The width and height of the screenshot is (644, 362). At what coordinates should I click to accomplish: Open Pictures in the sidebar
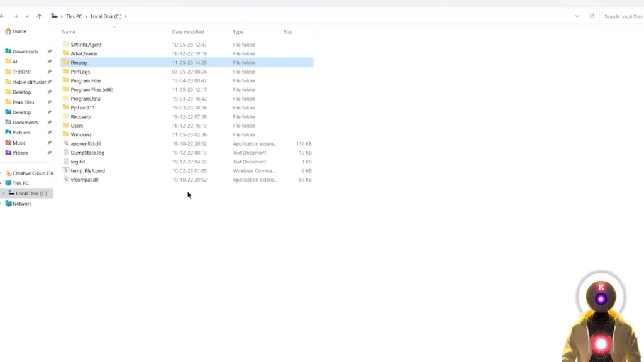click(21, 133)
